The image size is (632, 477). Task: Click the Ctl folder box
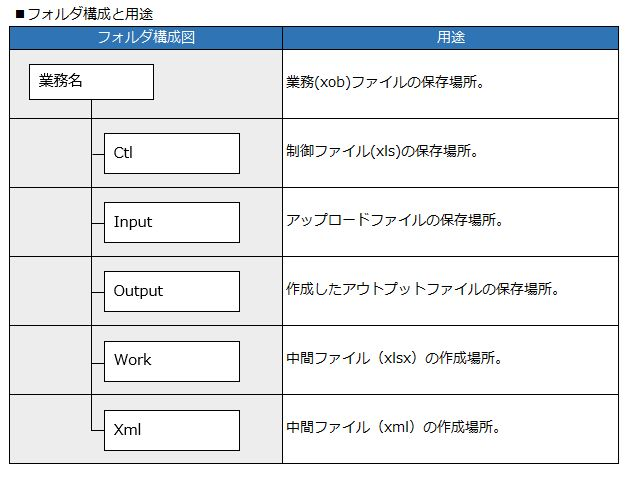172,154
